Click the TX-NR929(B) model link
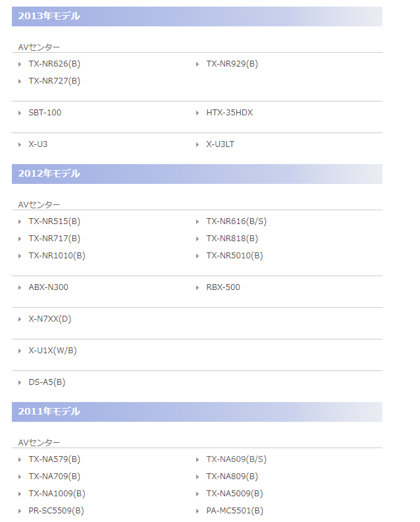420x522 pixels. click(x=232, y=64)
